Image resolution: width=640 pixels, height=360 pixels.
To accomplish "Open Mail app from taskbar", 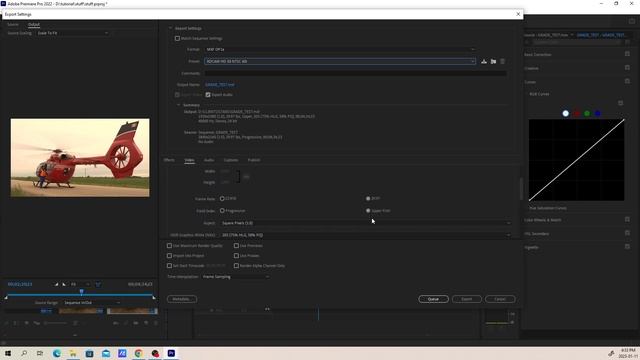I will 106,353.
